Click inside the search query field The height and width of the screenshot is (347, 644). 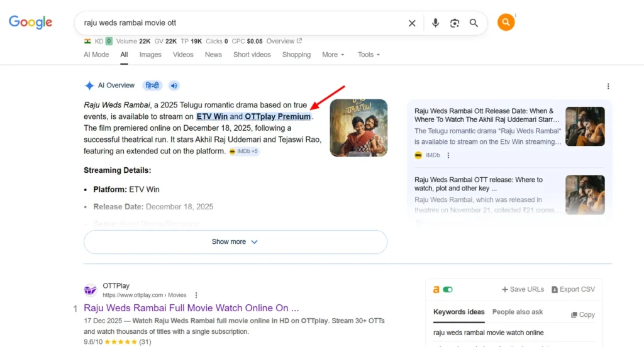tap(242, 23)
